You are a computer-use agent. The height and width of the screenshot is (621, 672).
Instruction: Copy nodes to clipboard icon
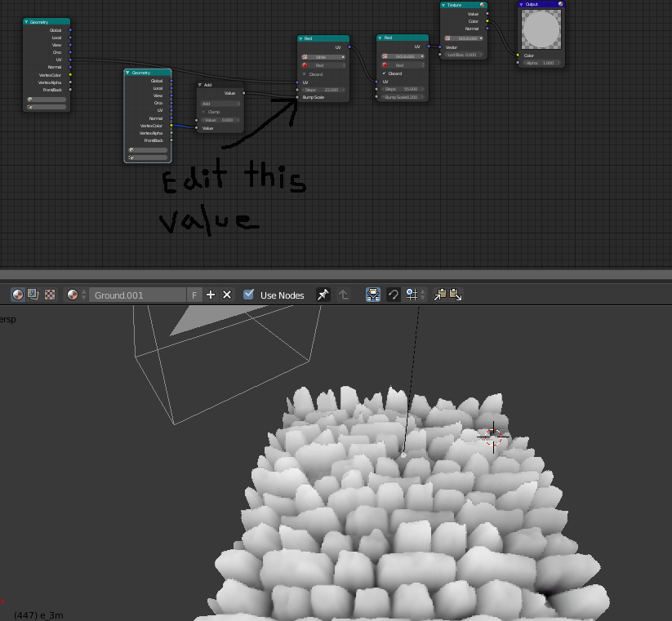tap(440, 295)
